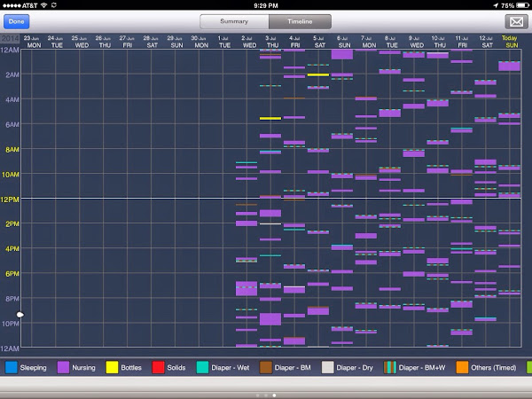Click the 2014 year label

[10, 38]
